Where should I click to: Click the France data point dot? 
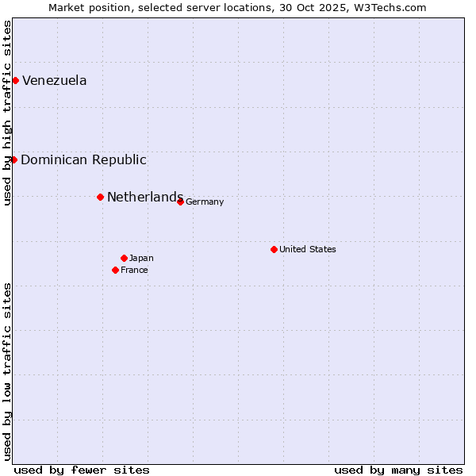[115, 270]
